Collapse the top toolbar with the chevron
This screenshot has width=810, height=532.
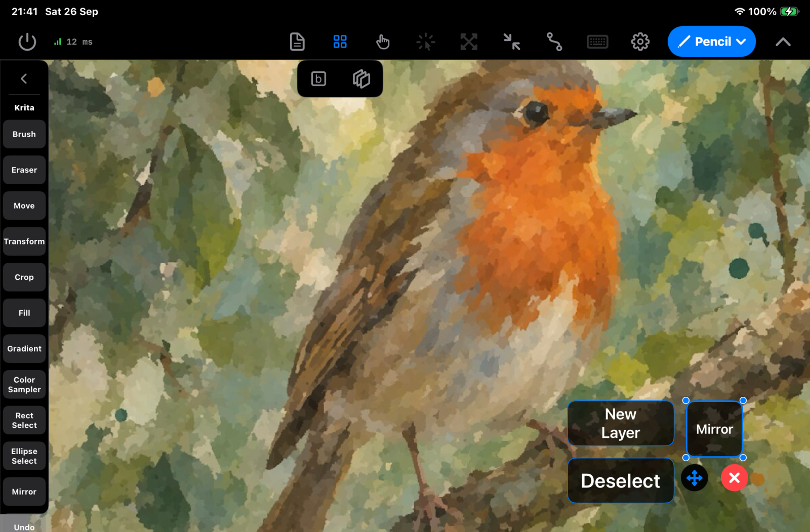coord(783,42)
